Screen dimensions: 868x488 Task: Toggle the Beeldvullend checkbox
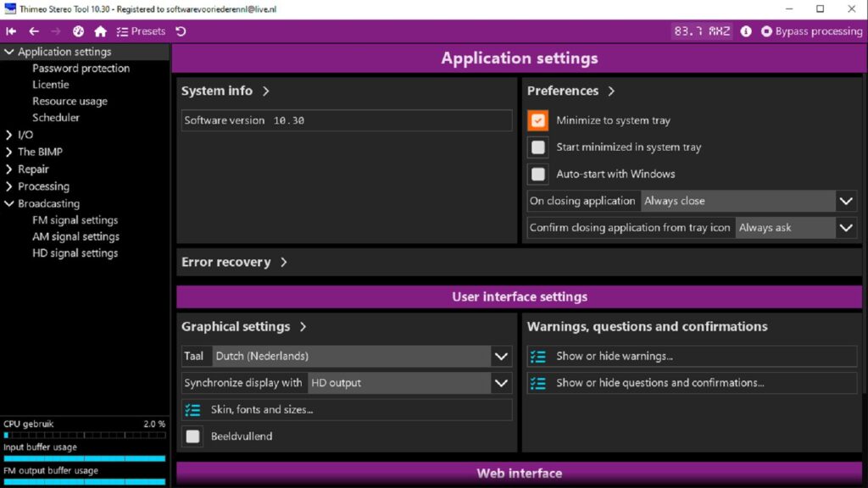192,436
